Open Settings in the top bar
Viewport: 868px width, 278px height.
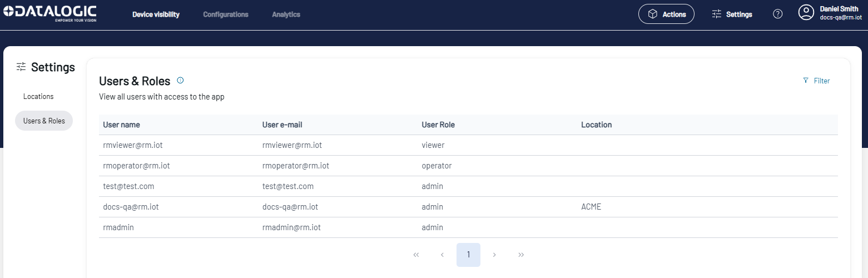tap(732, 14)
